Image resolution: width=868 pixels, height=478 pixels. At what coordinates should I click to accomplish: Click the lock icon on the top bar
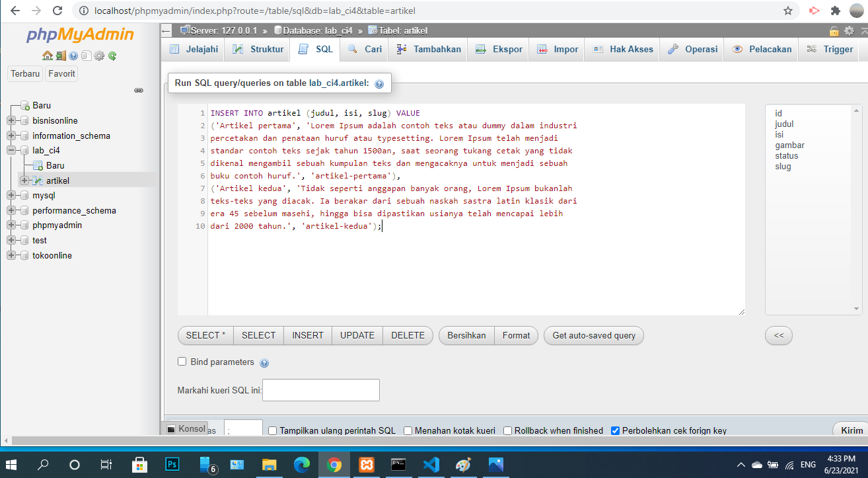834,30
